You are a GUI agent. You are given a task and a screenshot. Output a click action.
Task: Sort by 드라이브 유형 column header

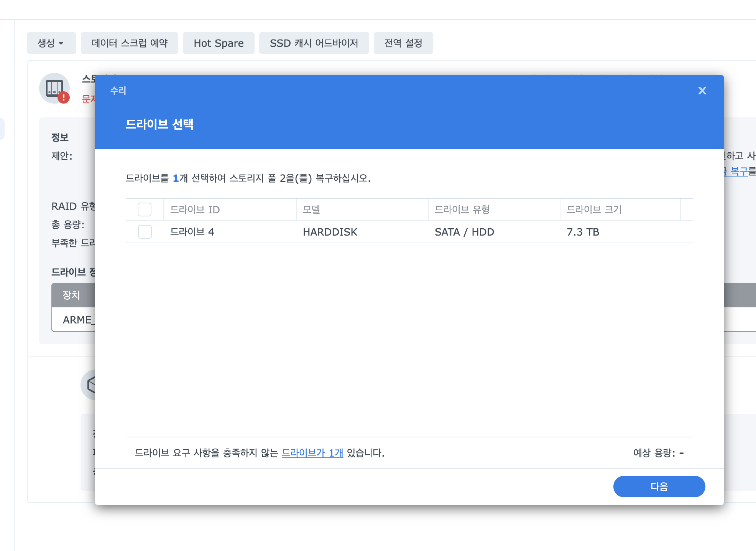click(462, 210)
